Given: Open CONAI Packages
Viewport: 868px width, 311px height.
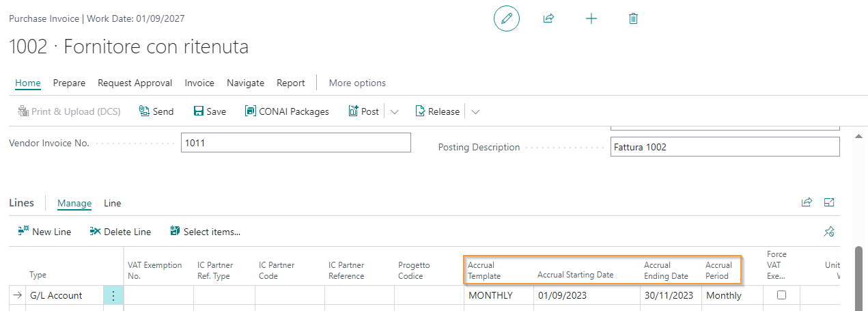Looking at the screenshot, I should pos(287,111).
